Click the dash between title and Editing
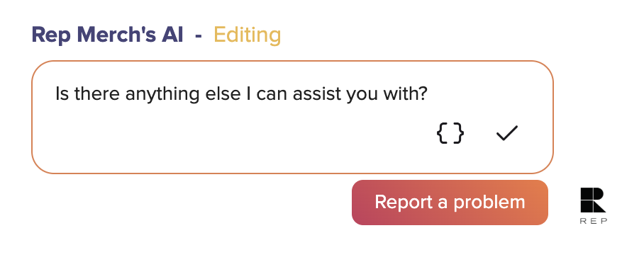This screenshot has height=262, width=644. tap(199, 36)
